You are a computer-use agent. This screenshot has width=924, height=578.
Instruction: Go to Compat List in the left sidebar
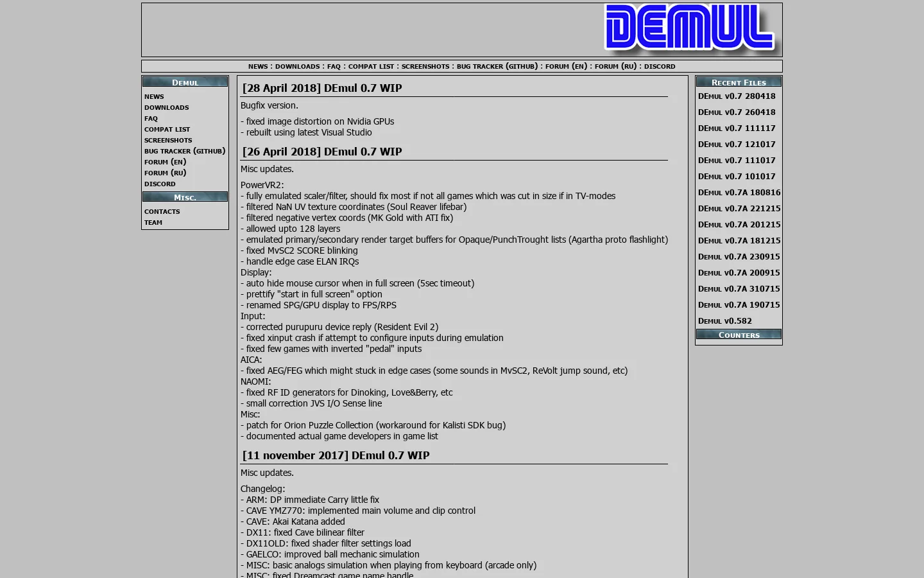[x=167, y=129]
